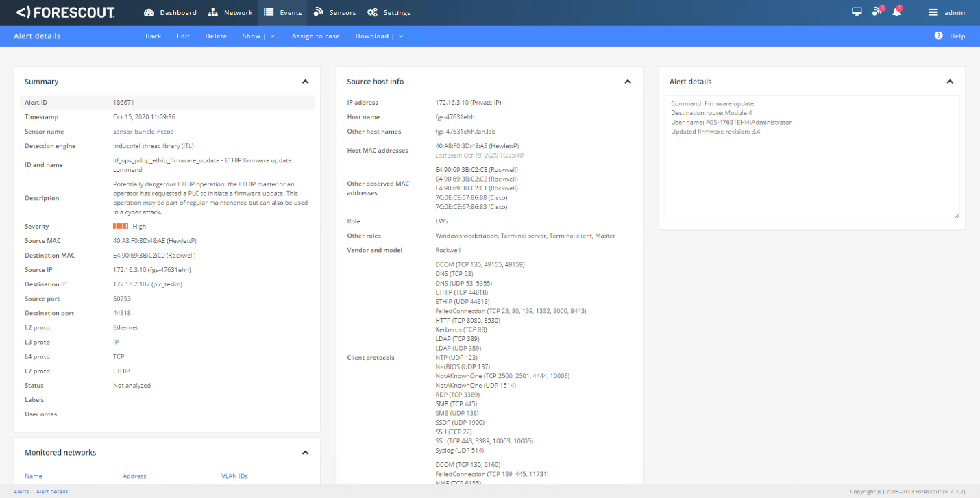The height and width of the screenshot is (498, 980).
Task: Sort by Name column in Monitored networks
Action: pyautogui.click(x=34, y=476)
